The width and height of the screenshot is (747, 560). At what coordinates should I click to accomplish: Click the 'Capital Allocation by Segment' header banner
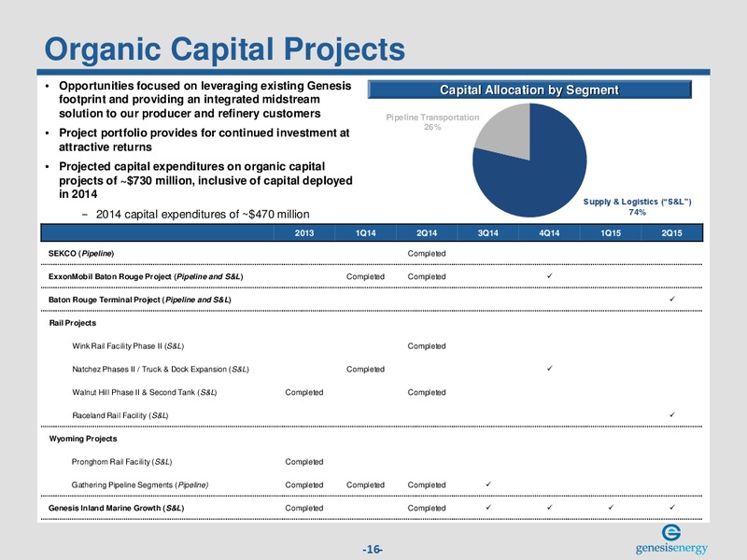(529, 90)
